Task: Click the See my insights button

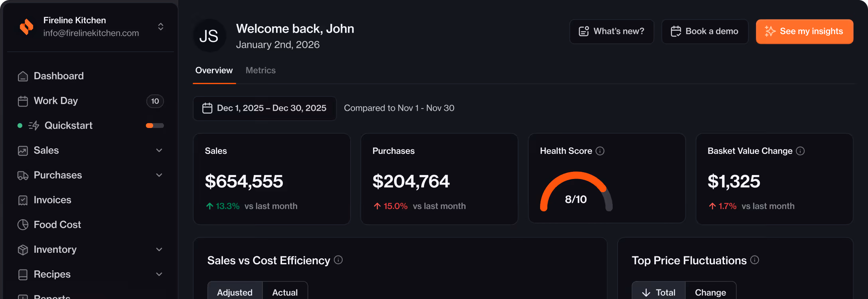Action: coord(804,31)
